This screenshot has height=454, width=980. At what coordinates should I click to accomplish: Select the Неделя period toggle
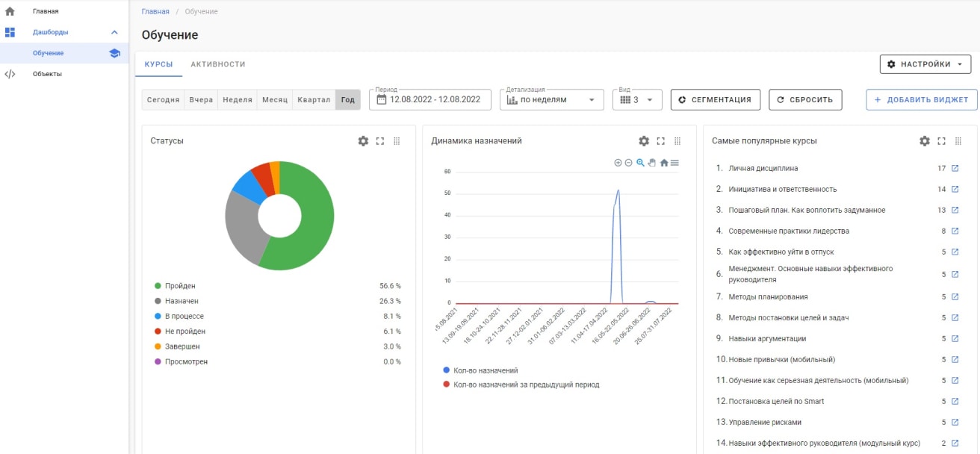pyautogui.click(x=237, y=100)
